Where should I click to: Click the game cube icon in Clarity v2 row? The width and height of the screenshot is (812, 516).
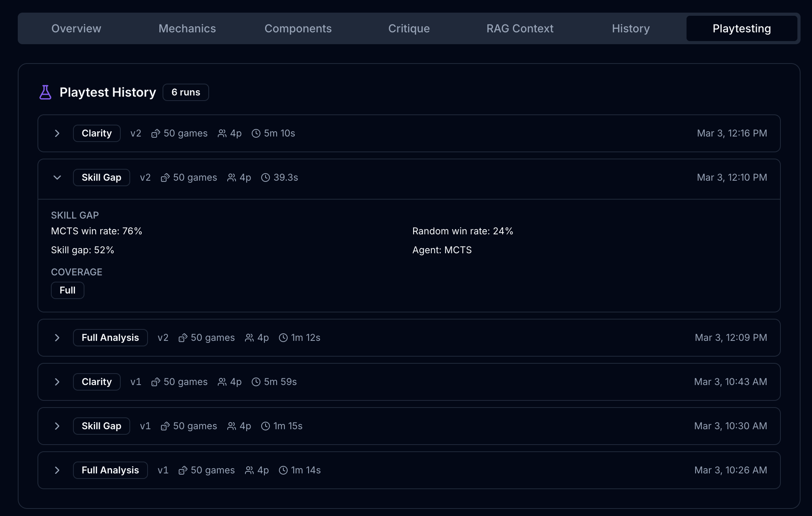(155, 133)
